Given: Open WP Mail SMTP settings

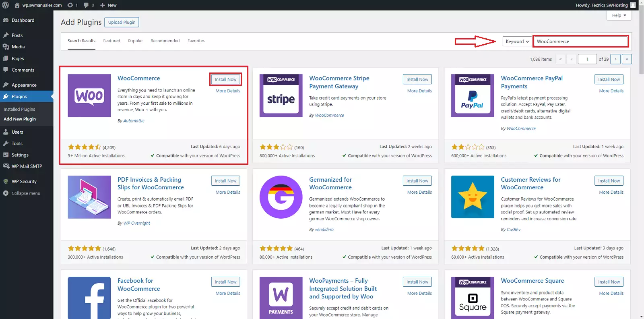Looking at the screenshot, I should [x=27, y=166].
